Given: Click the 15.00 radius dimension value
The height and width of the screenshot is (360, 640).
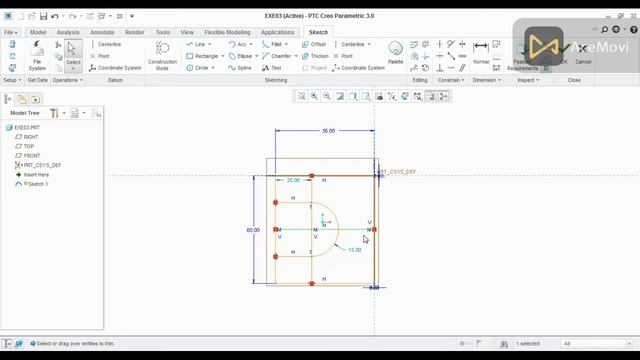Looking at the screenshot, I should pyautogui.click(x=355, y=250).
